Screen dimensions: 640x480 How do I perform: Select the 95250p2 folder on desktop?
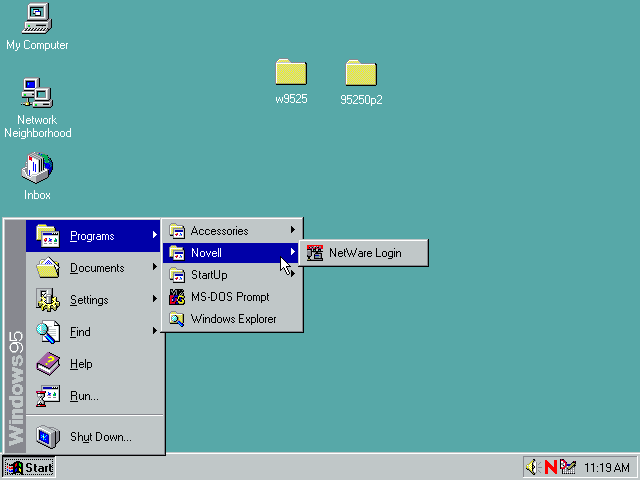tap(361, 82)
